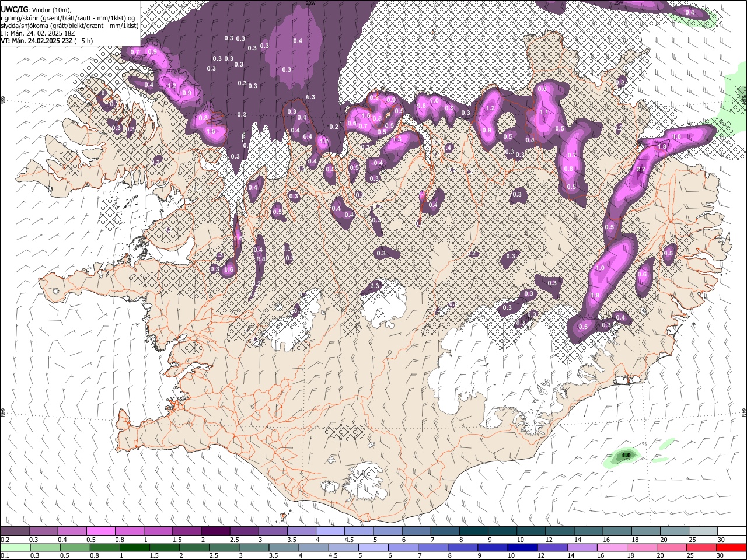The width and height of the screenshot is (747, 560).
Task: Click the 'rigning/skúrir' legend description line
Action: click(x=68, y=18)
